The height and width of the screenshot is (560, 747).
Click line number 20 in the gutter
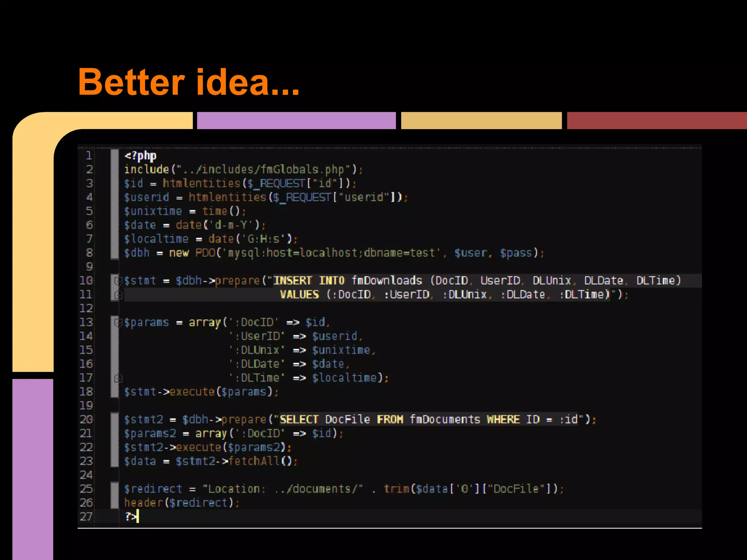[86, 419]
